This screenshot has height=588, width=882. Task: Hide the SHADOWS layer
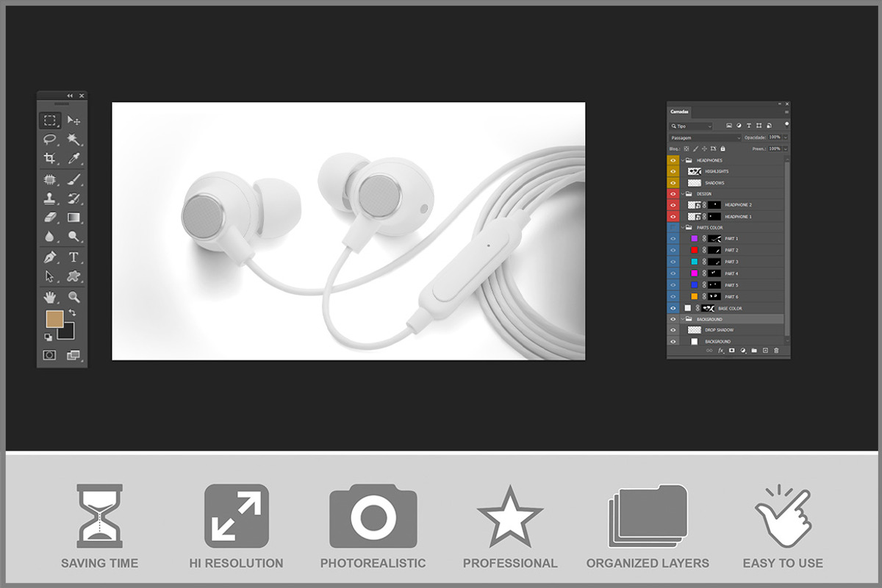pos(673,183)
